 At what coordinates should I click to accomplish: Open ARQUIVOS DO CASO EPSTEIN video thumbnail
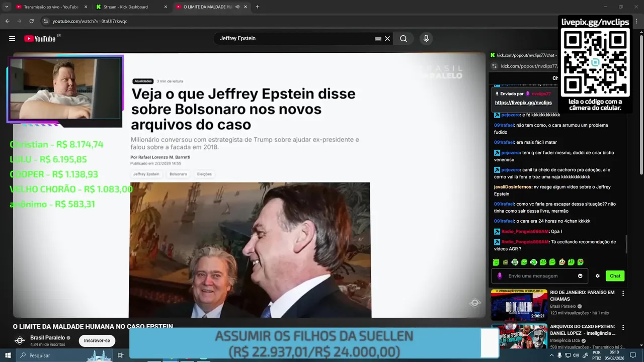[519, 336]
